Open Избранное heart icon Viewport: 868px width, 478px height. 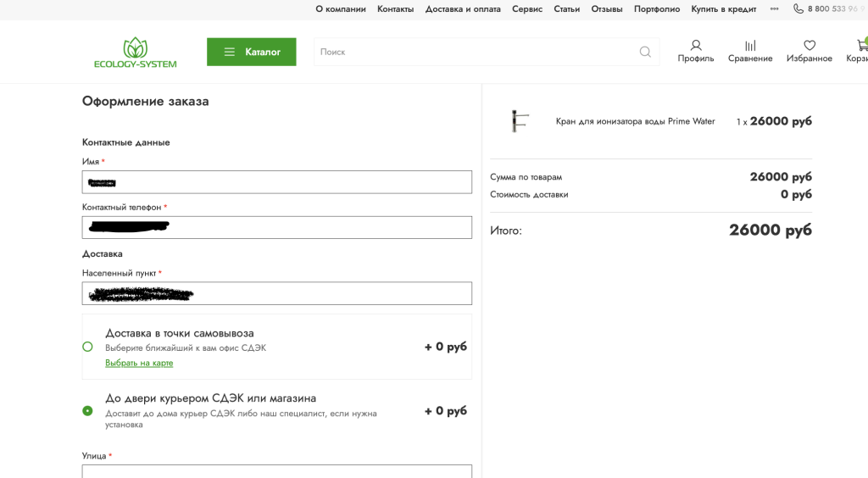[810, 46]
